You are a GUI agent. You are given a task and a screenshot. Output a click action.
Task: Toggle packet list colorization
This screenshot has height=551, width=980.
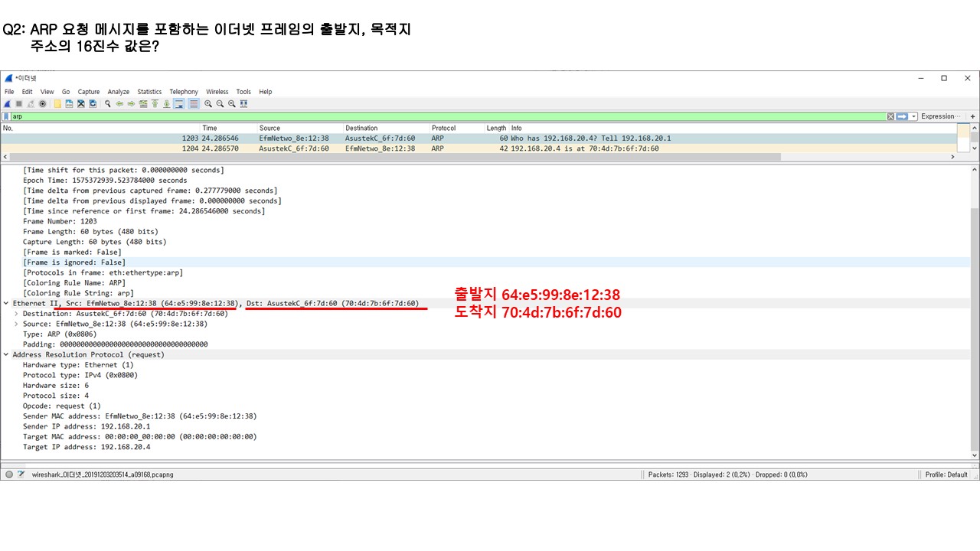point(194,103)
